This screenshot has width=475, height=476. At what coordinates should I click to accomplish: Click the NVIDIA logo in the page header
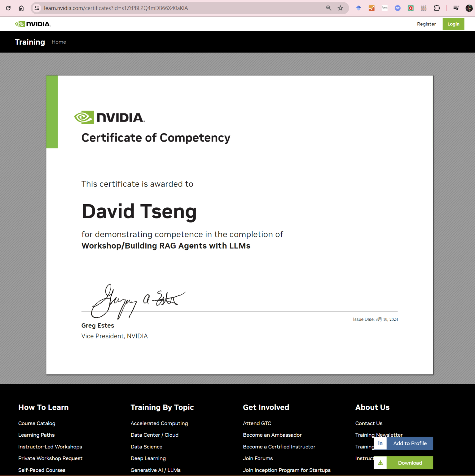click(x=33, y=24)
